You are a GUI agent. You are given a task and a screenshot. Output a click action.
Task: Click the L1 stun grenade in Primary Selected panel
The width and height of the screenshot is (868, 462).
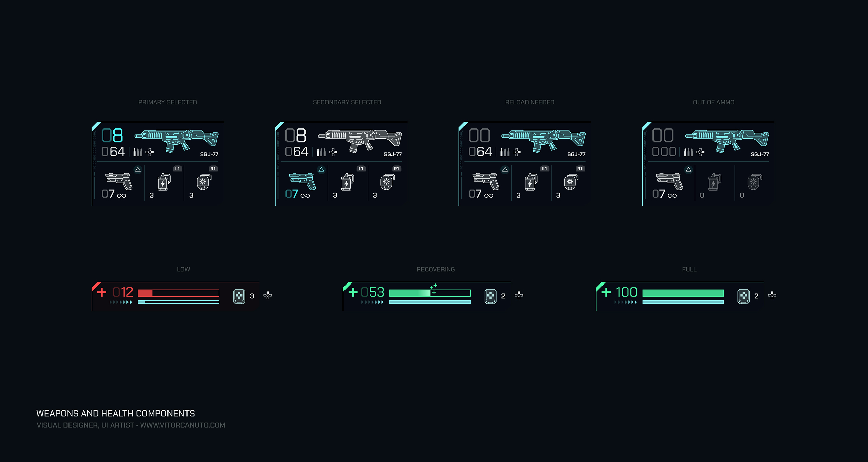click(x=164, y=182)
